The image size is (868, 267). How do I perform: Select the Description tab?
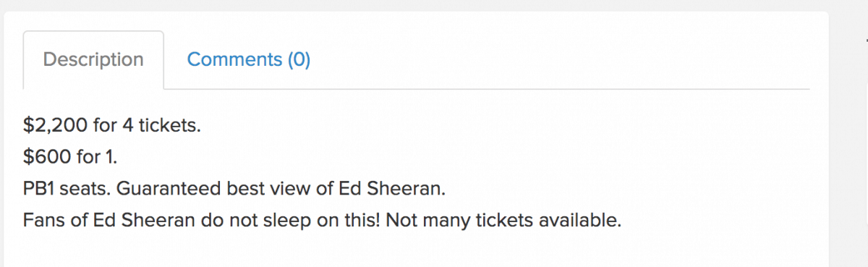(93, 59)
